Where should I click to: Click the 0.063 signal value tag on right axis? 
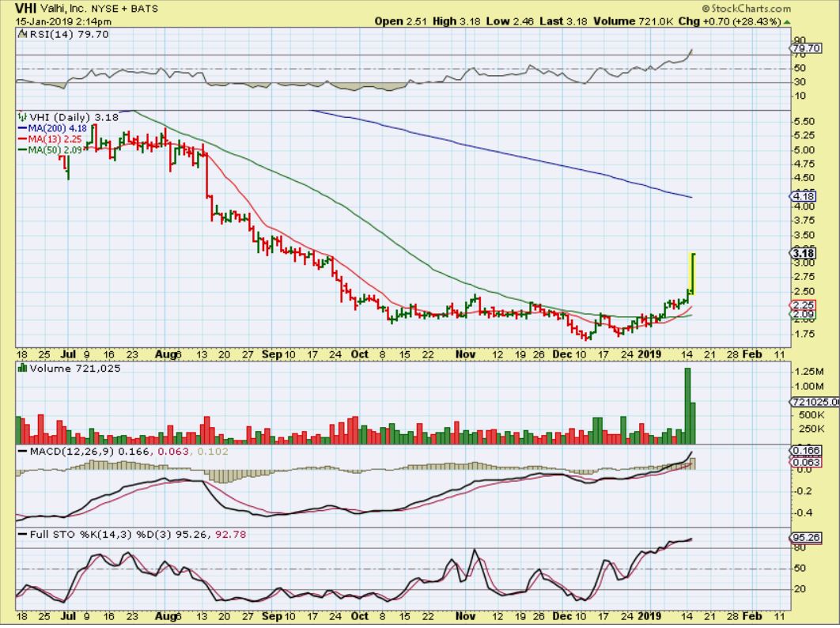point(806,462)
